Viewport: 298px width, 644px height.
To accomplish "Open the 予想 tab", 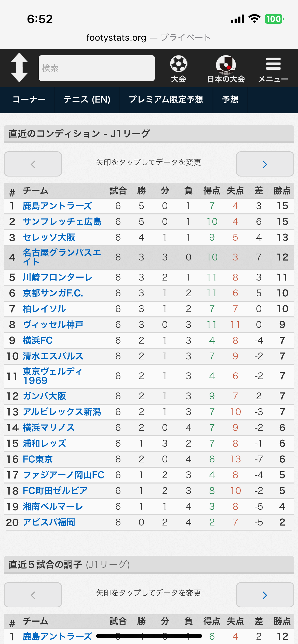I will click(230, 99).
